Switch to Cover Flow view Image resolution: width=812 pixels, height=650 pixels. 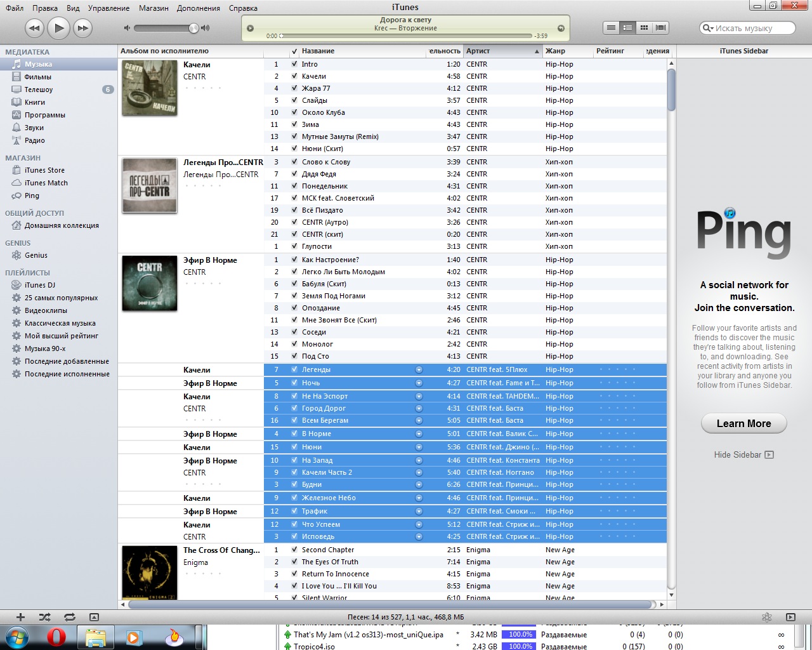tap(660, 28)
